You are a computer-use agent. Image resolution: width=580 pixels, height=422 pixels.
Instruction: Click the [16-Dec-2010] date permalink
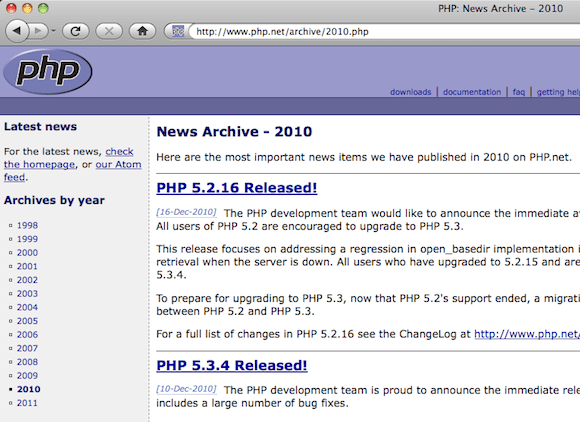coord(186,212)
